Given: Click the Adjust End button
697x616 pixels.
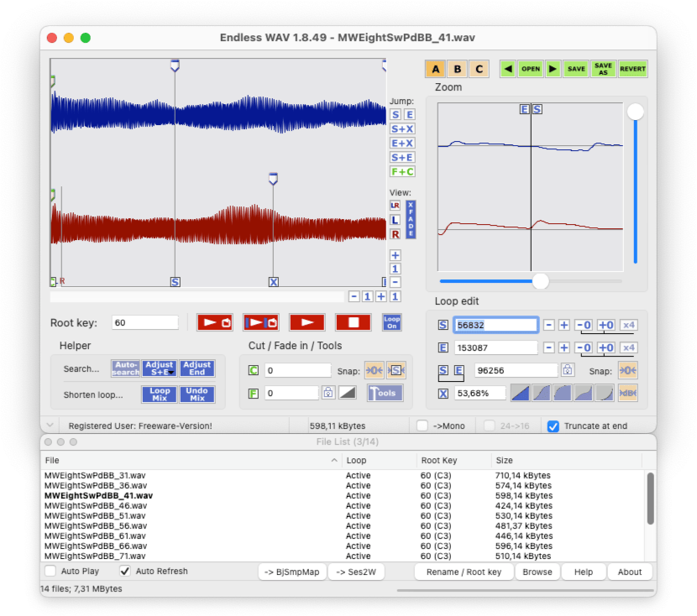Looking at the screenshot, I should tap(197, 368).
